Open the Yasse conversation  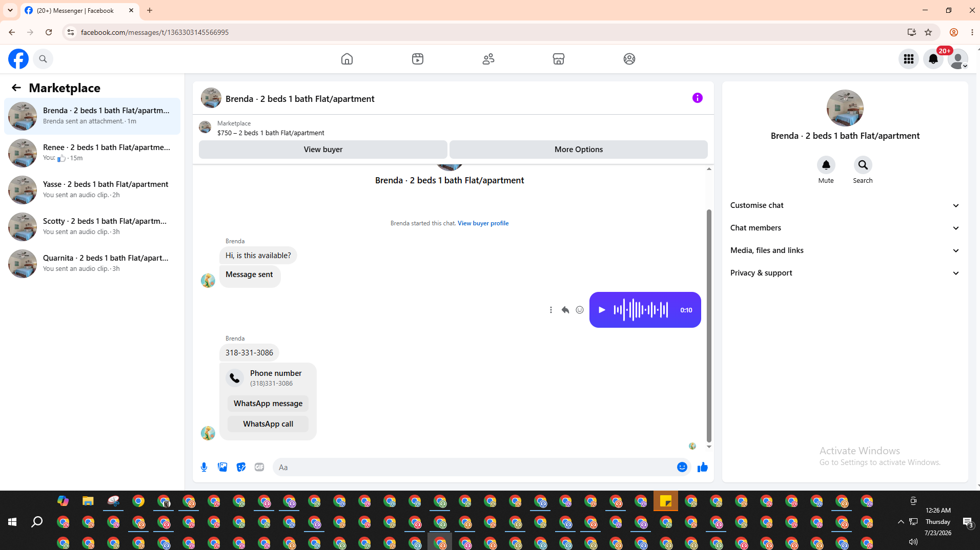[92, 190]
